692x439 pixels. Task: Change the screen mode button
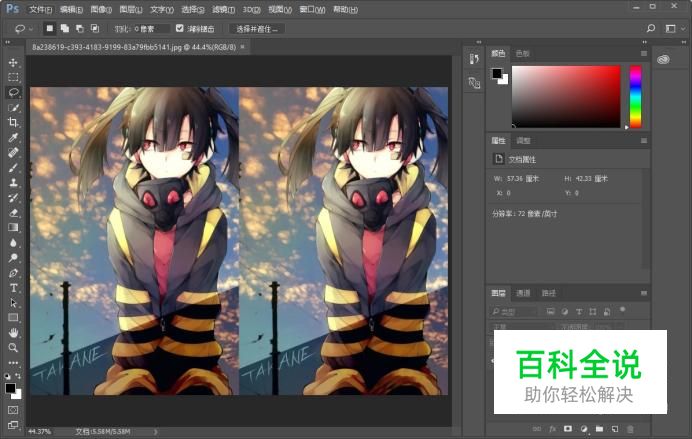pos(13,424)
